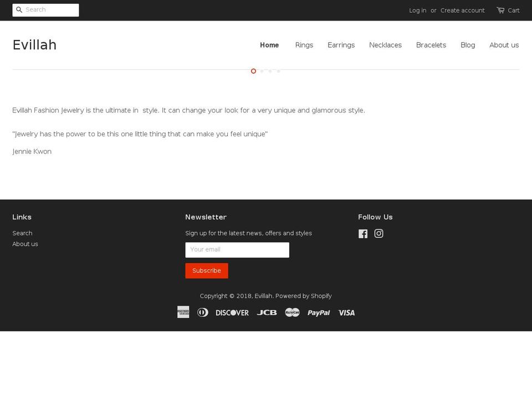Focus the Search input field in header
The height and width of the screenshot is (399, 532).
tap(46, 10)
